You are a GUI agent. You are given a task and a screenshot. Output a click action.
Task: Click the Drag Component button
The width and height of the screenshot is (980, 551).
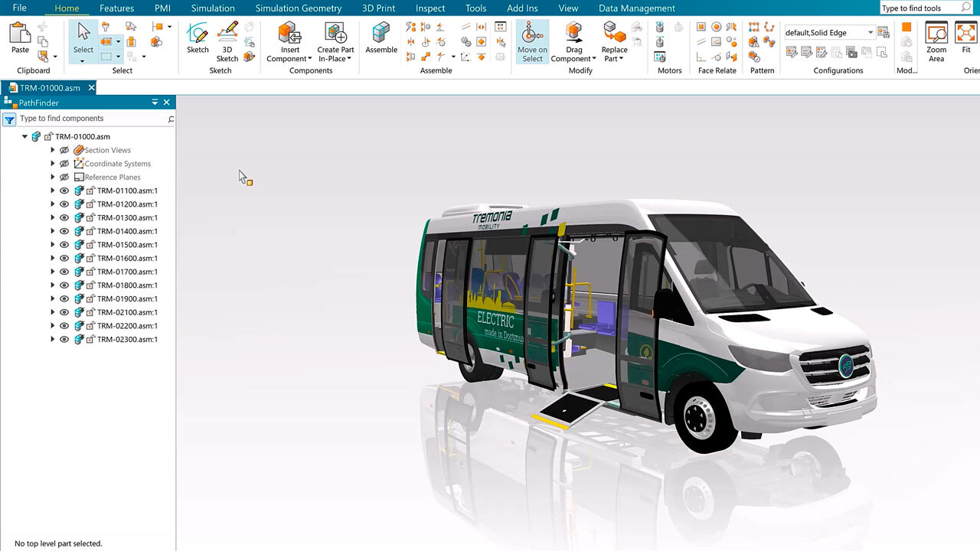574,42
